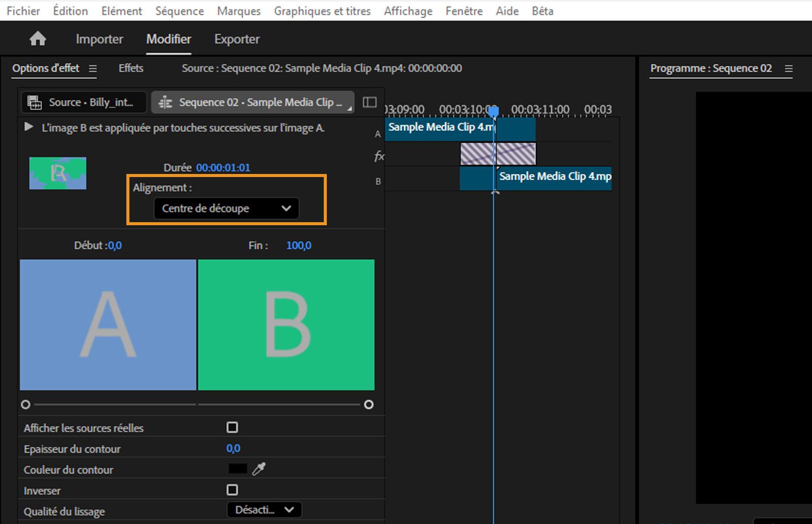
Task: Open the Options d'effet panel menu
Action: tap(93, 68)
